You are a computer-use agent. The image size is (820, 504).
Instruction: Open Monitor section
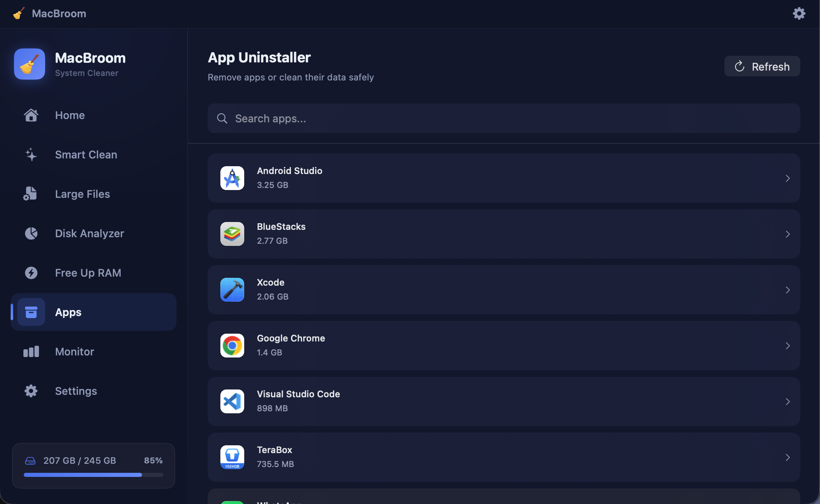[94, 352]
